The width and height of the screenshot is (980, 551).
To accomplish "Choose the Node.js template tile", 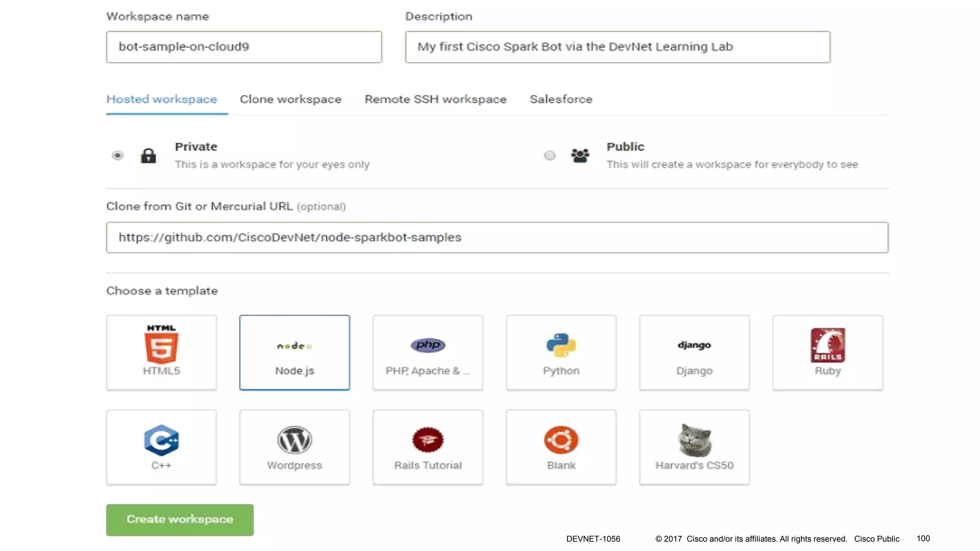I will (x=294, y=353).
